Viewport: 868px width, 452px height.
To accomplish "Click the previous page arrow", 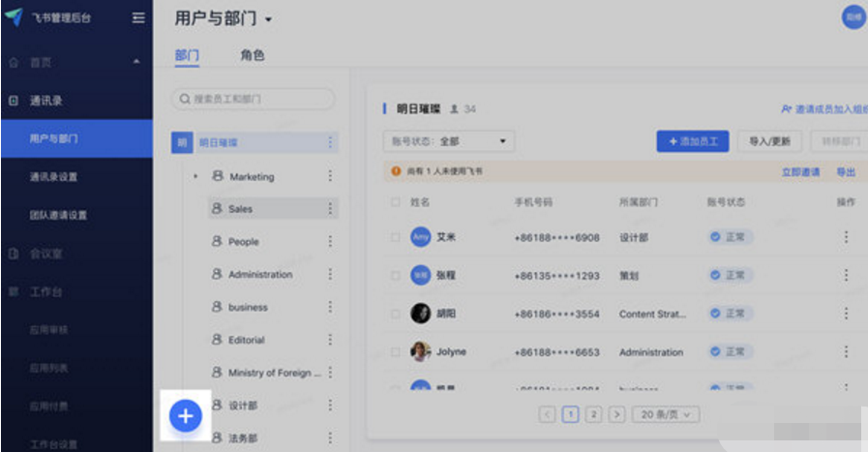I will click(547, 414).
